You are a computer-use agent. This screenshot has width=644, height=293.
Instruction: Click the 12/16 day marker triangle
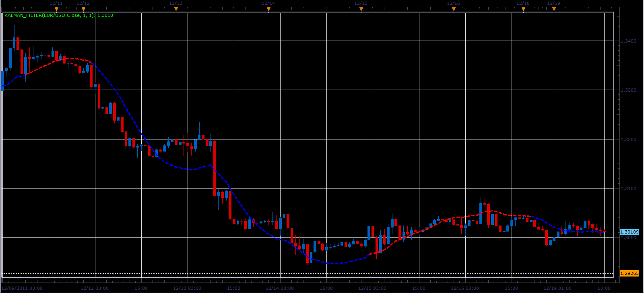coord(454,9)
